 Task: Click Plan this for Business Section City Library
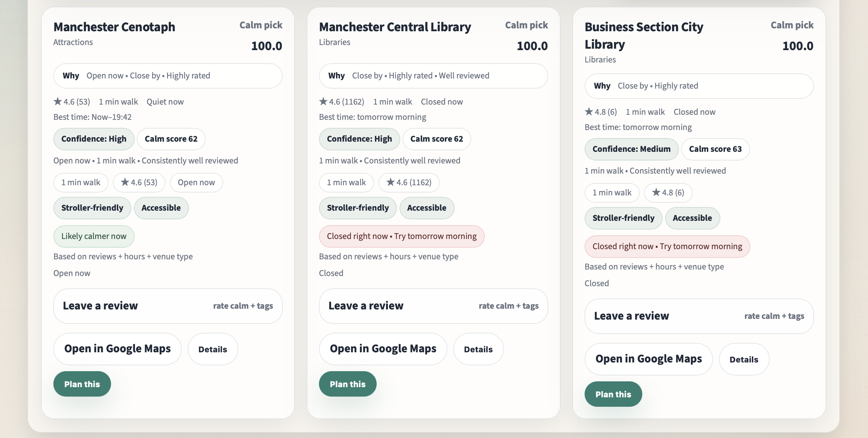(x=613, y=394)
